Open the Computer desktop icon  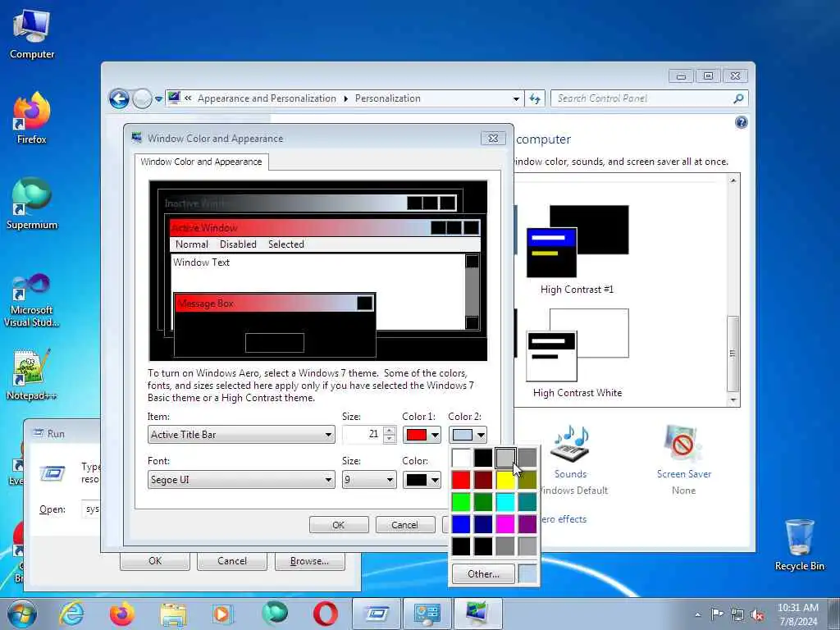coord(32,34)
